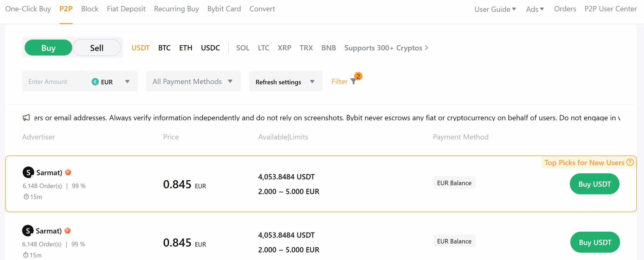Click the EUR currency symbol icon
This screenshot has height=260, width=644.
pos(95,82)
